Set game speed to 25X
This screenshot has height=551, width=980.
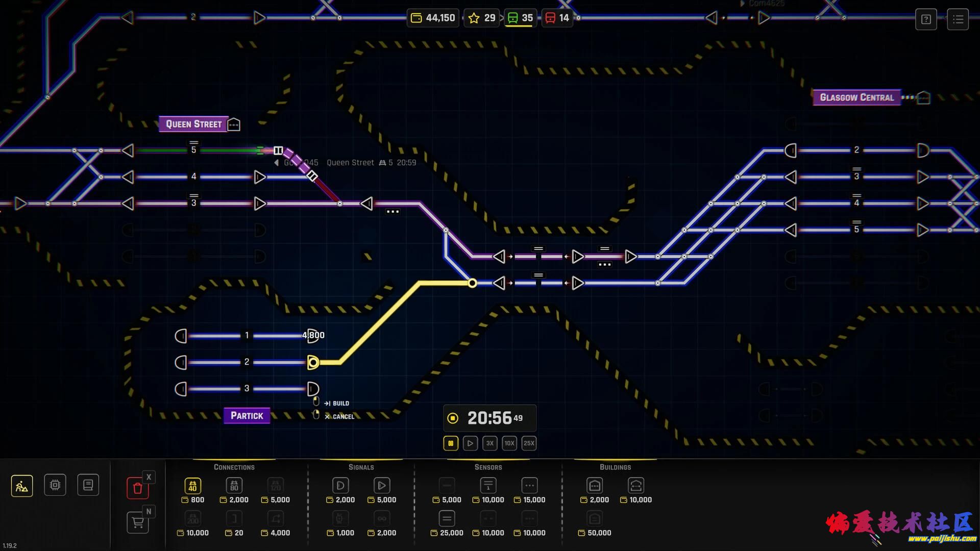(529, 443)
